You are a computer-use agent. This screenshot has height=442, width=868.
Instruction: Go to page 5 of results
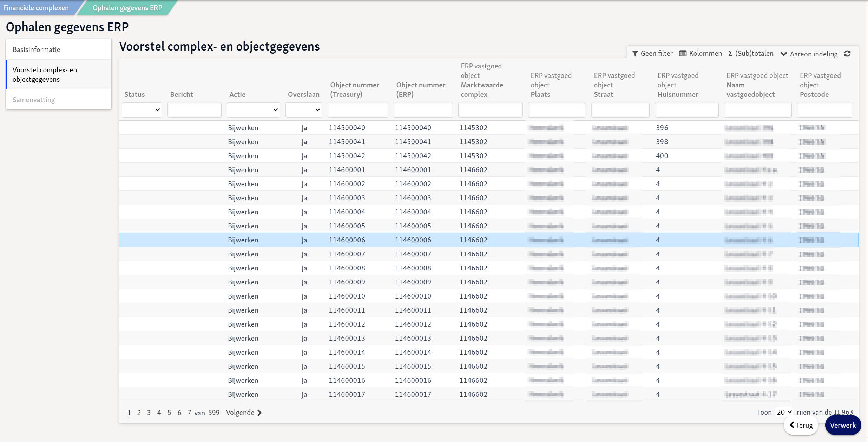[x=169, y=413]
